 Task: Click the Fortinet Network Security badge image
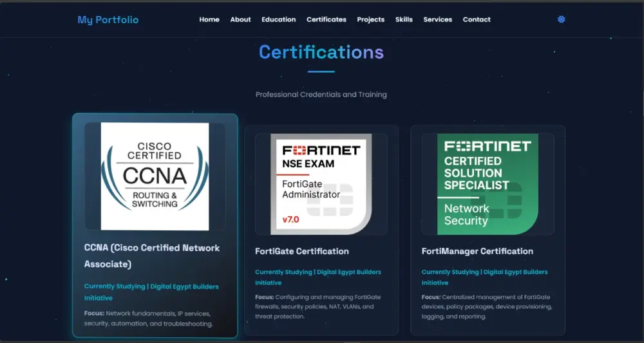488,184
